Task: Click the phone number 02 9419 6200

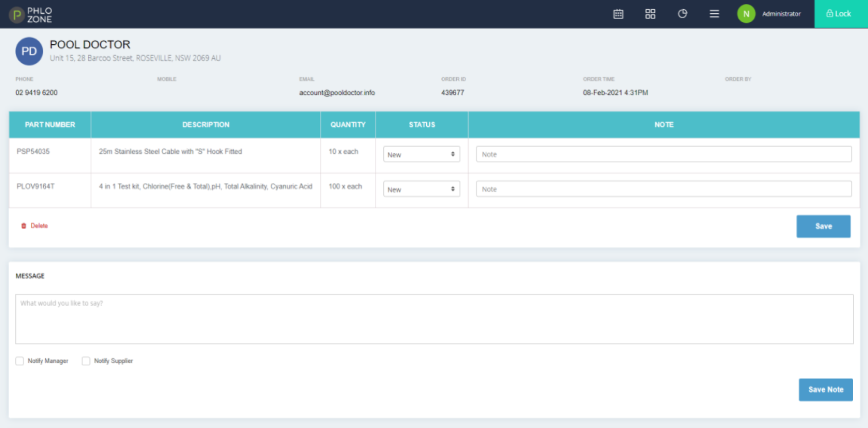Action: tap(37, 93)
